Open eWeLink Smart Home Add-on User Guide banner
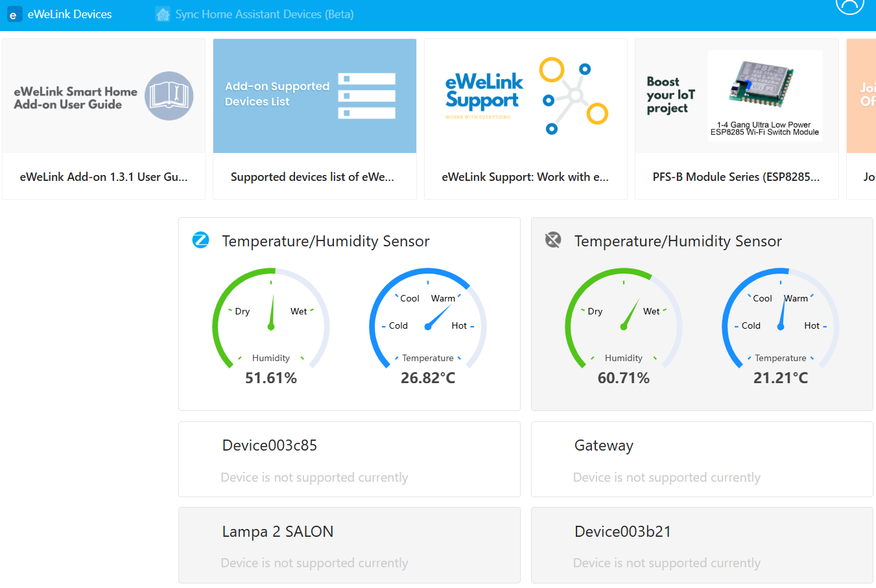Screen dimensions: 876x588 pyautogui.click(x=104, y=96)
